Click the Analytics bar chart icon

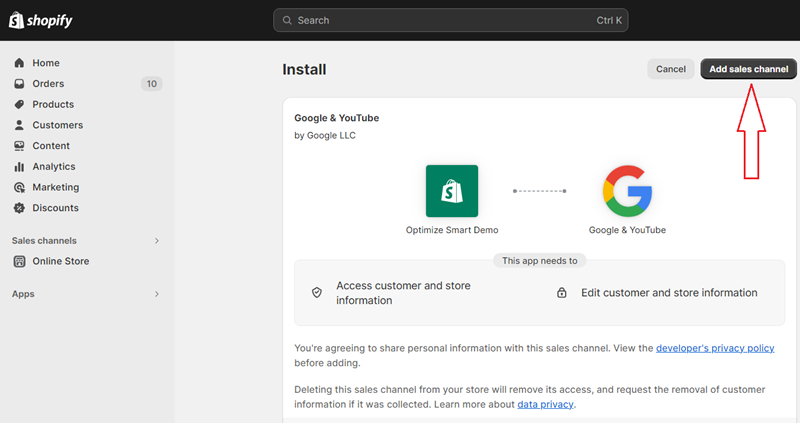(x=19, y=167)
